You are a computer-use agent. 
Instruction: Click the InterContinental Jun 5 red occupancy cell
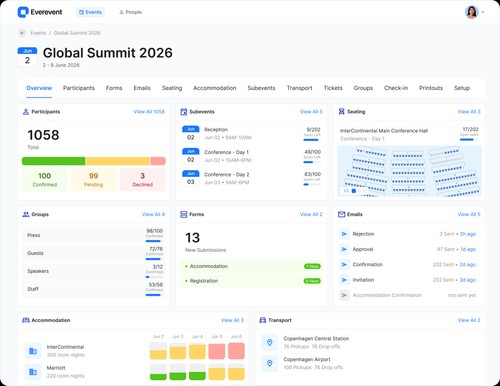tap(217, 351)
